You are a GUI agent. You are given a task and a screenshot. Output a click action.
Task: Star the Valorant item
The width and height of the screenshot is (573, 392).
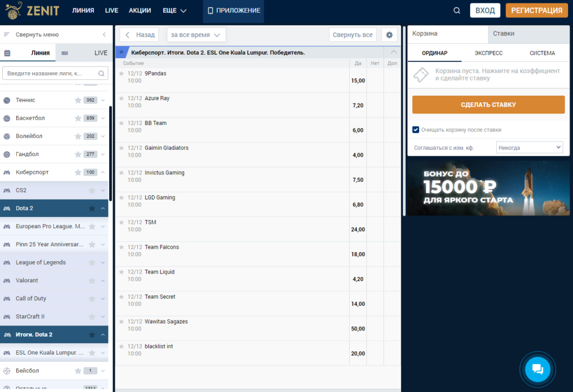pyautogui.click(x=92, y=281)
